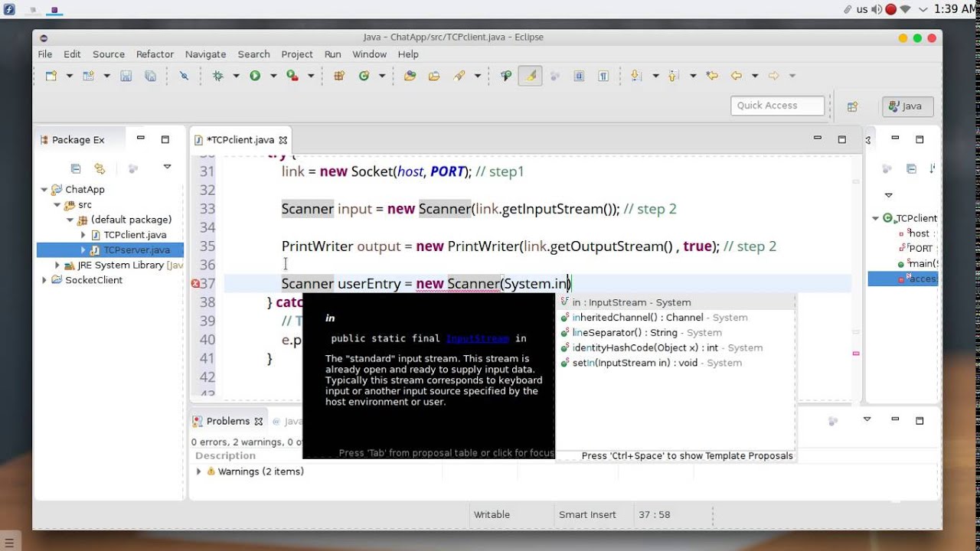Image resolution: width=980 pixels, height=551 pixels.
Task: Close the TCPclient.java editor tab
Action: coord(283,140)
